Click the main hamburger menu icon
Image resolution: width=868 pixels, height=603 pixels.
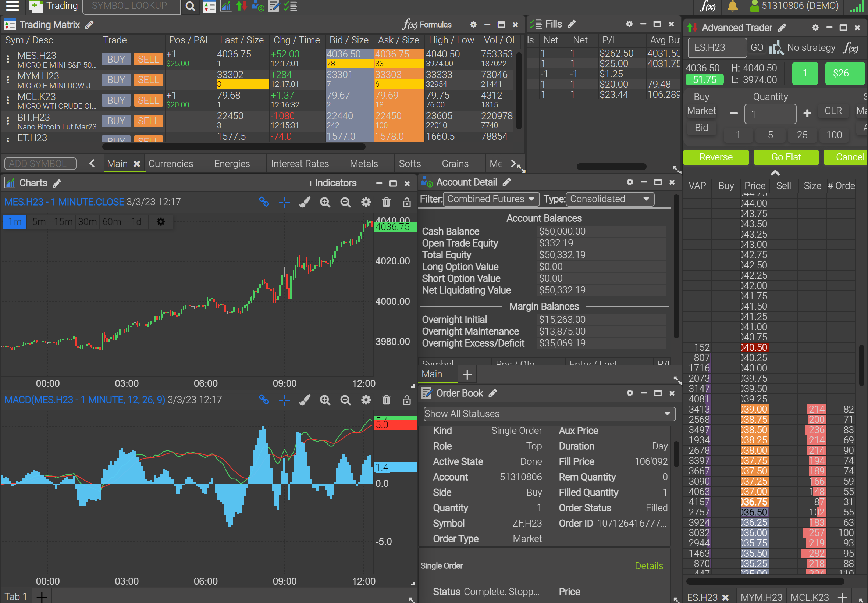(x=12, y=6)
